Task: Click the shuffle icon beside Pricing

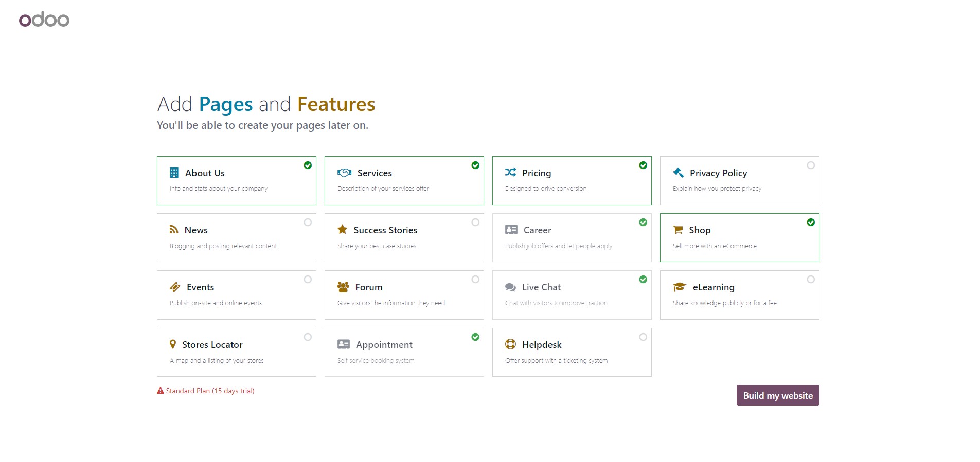Action: click(x=510, y=172)
